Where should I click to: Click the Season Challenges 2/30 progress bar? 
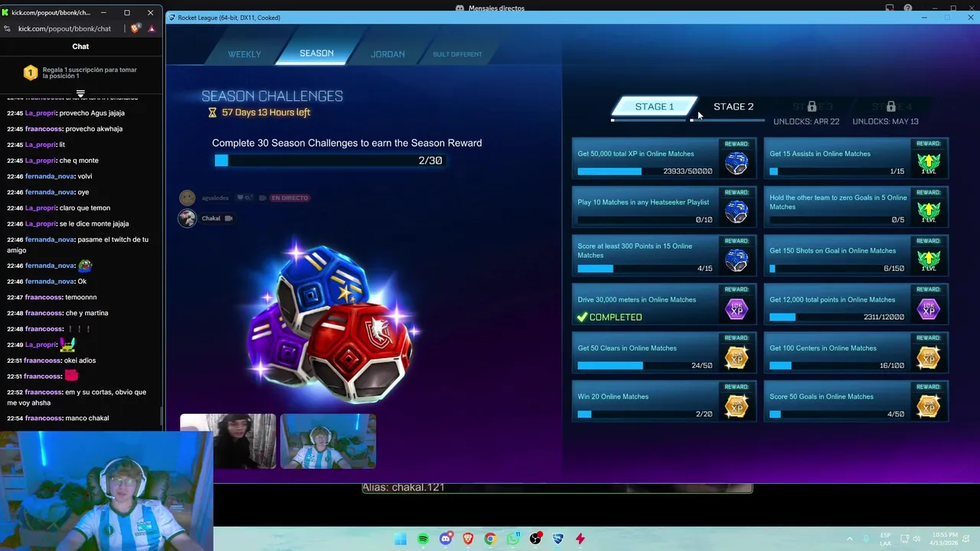(329, 160)
